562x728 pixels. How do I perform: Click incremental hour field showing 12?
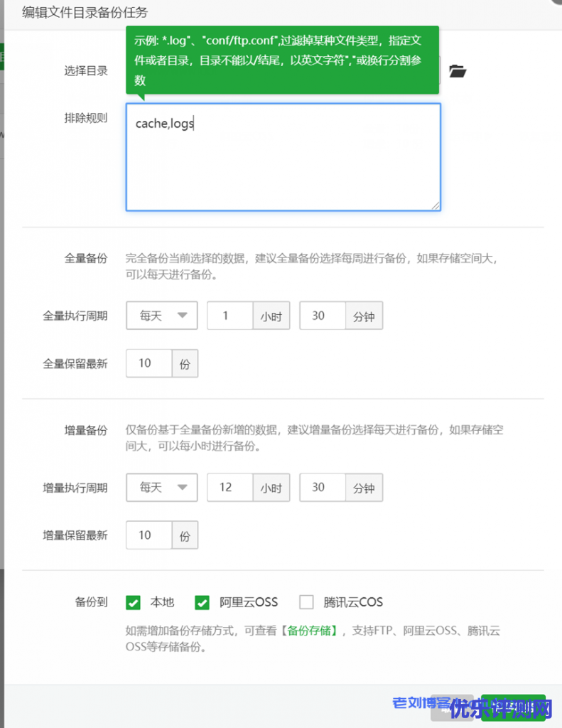230,488
